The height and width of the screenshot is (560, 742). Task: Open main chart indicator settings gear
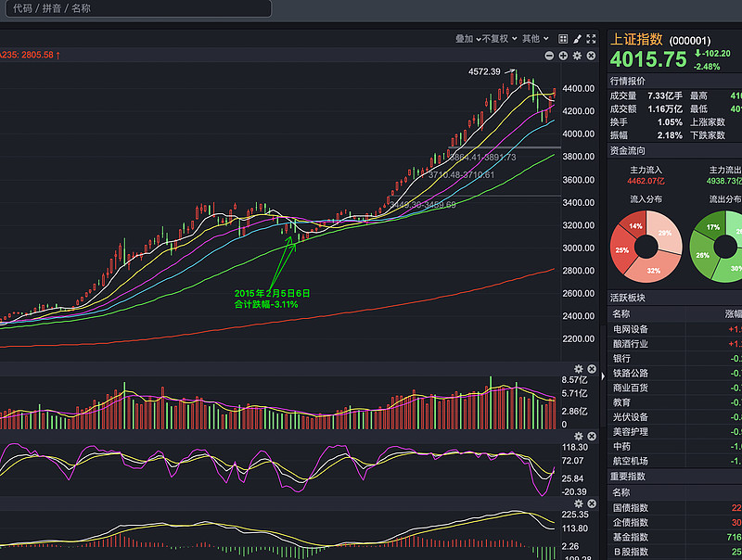click(577, 56)
